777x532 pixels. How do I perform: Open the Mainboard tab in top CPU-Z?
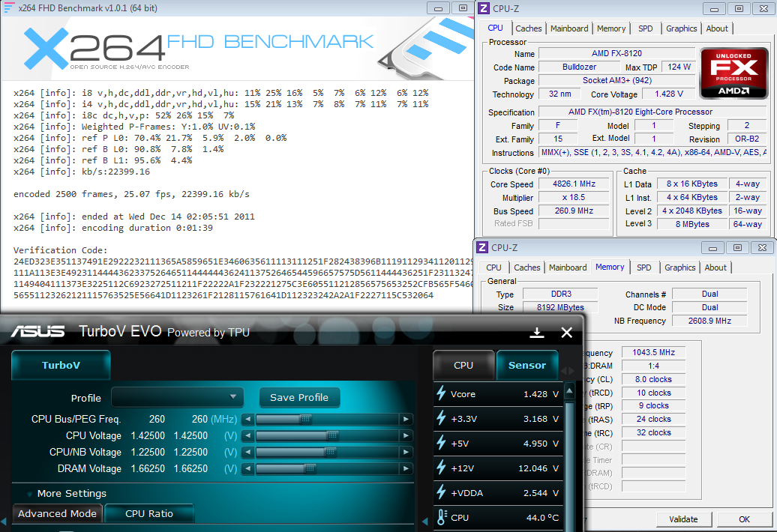click(x=569, y=28)
